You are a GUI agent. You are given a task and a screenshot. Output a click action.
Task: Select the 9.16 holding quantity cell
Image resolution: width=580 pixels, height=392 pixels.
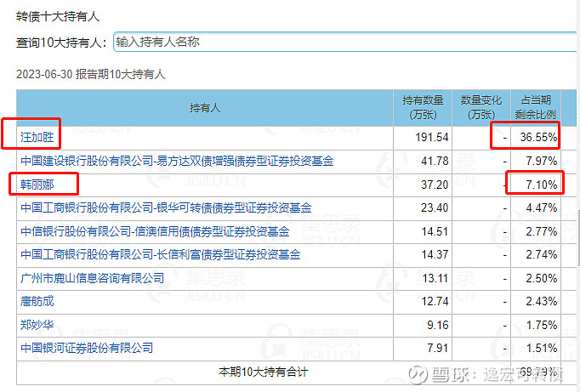(423, 326)
